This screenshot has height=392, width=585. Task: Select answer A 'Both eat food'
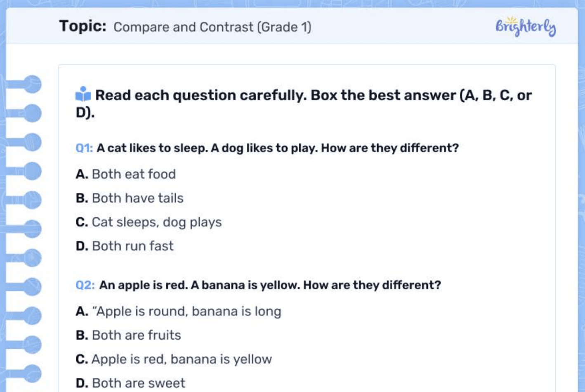pos(126,174)
